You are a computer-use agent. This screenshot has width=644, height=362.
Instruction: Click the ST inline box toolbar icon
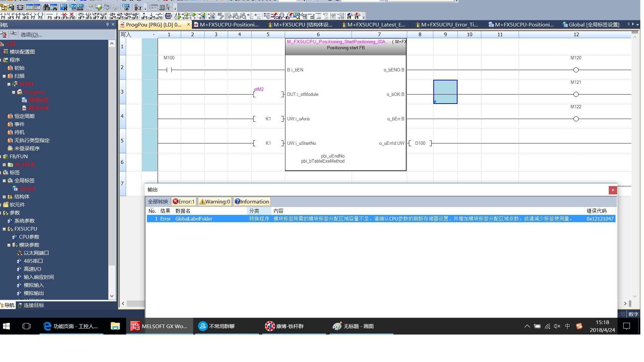coord(168,16)
